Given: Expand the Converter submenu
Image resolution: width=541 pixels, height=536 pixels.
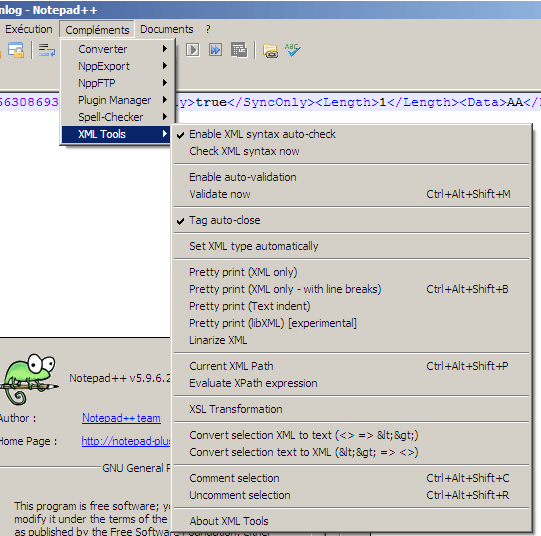Looking at the screenshot, I should pos(116,49).
